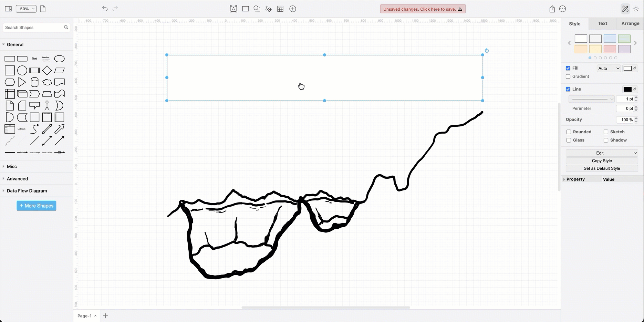Save via Unsaved changes banner
Screen dimensions: 644x322
point(423,9)
